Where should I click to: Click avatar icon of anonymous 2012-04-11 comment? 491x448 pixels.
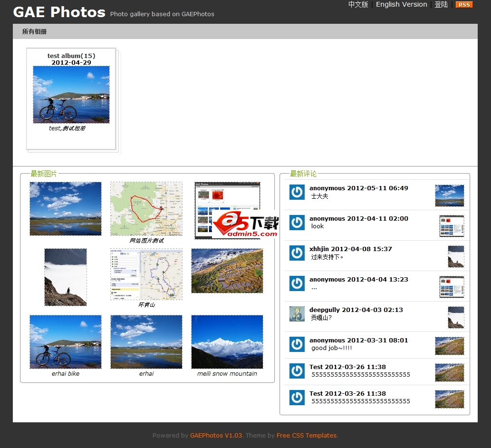tap(297, 223)
